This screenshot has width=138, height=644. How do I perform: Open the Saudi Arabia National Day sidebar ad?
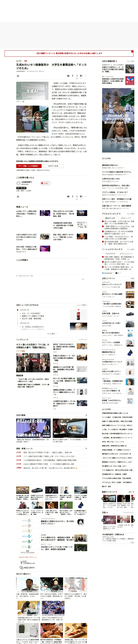tap(118, 120)
